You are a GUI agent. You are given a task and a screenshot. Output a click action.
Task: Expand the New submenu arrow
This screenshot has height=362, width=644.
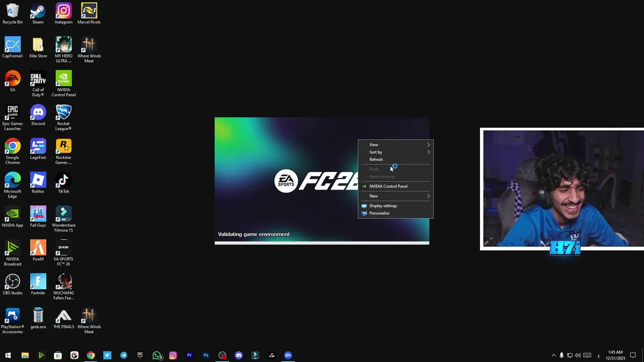coord(429,196)
